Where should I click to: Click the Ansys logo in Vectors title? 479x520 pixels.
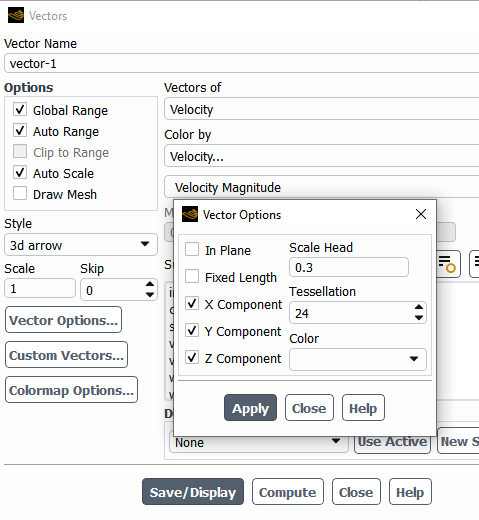click(16, 15)
